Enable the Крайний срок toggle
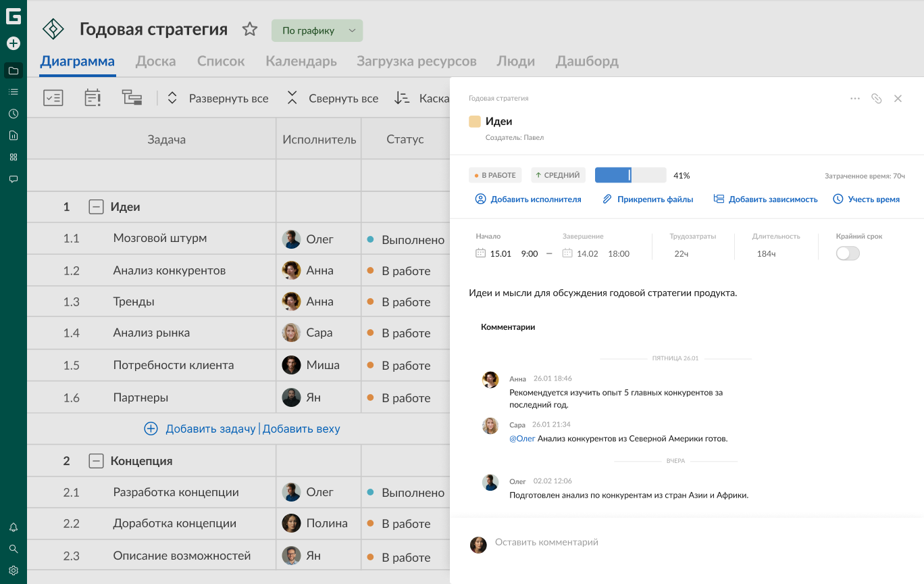The width and height of the screenshot is (924, 584). coord(848,253)
